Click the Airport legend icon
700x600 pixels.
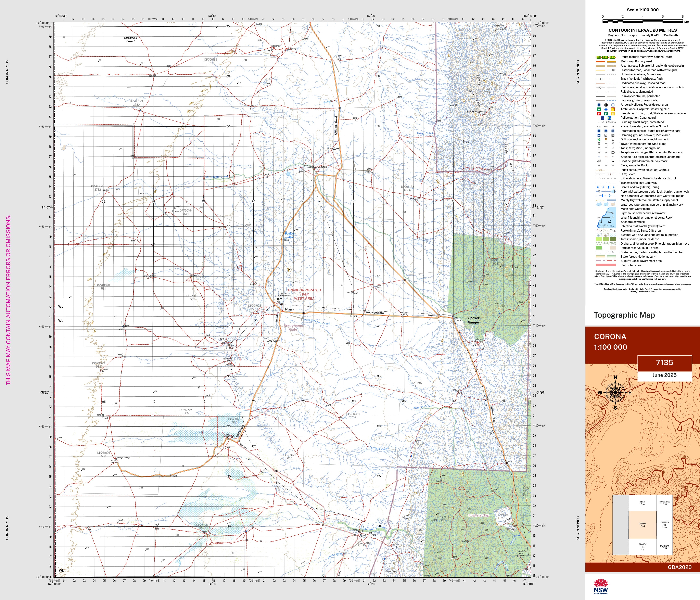(x=599, y=105)
